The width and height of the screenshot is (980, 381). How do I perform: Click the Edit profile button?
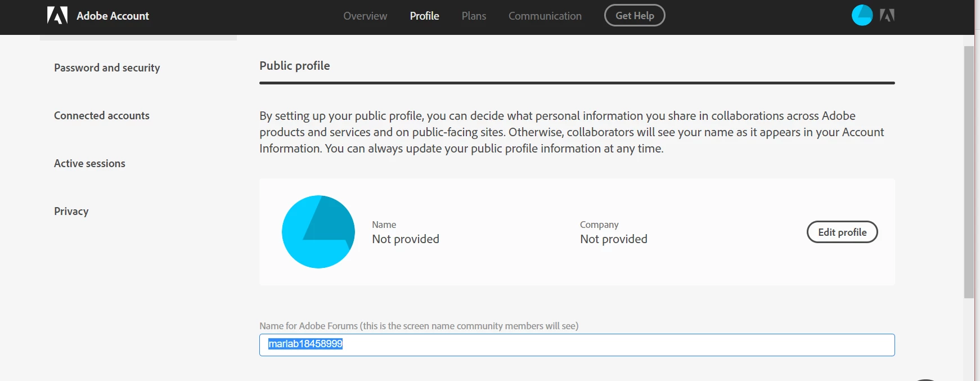pos(842,232)
